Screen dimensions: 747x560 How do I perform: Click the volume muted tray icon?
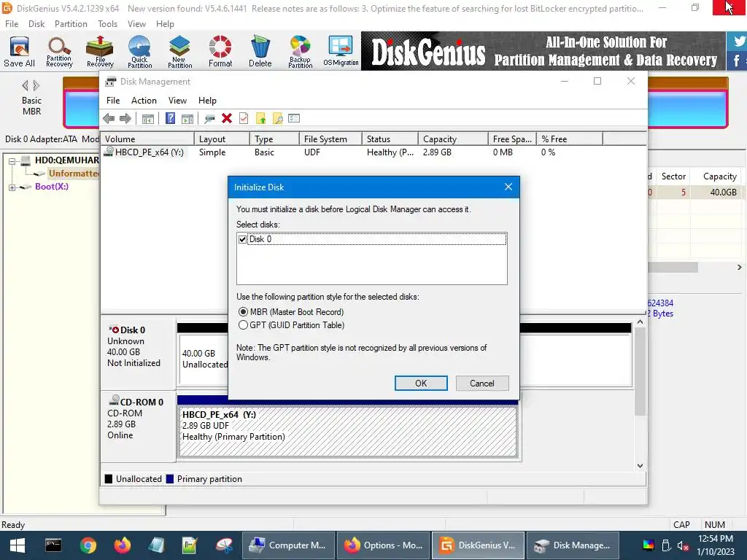tap(683, 545)
